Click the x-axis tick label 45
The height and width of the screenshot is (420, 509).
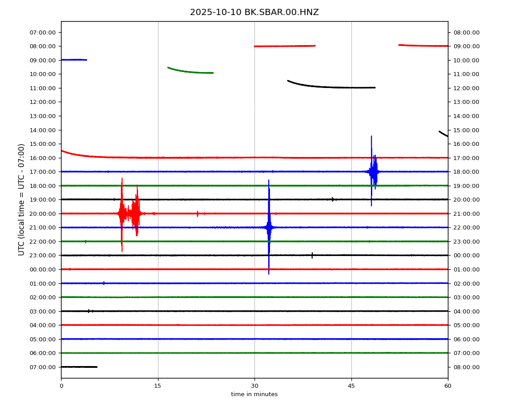351,386
